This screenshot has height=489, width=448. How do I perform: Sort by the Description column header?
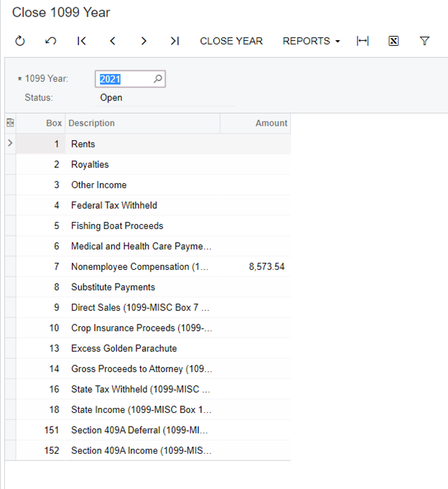tap(142, 124)
